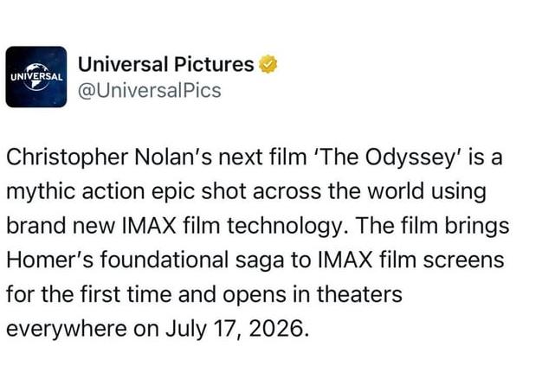Click the Universal Pictures profile avatar
542x392 pixels.
pos(36,76)
